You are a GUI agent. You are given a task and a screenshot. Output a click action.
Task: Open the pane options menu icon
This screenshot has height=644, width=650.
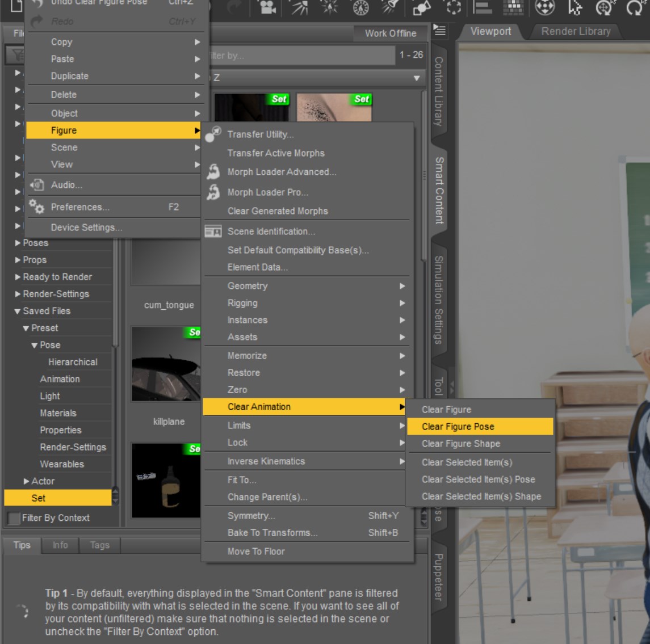coord(439,30)
